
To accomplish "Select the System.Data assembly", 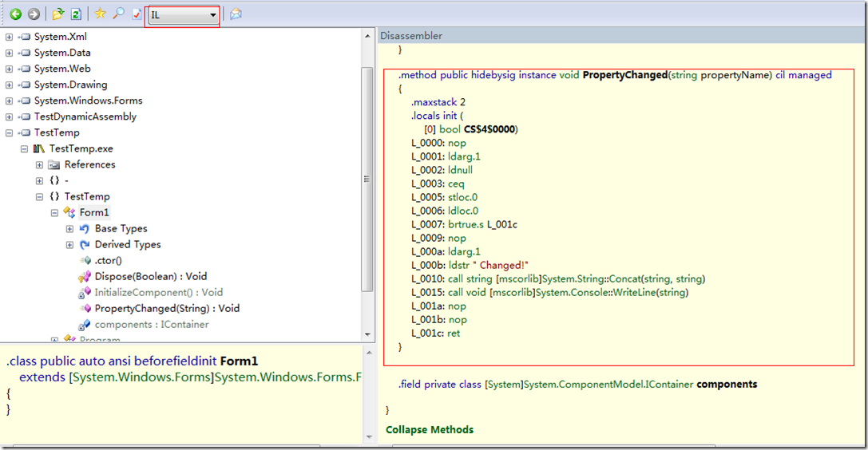I will coord(62,53).
